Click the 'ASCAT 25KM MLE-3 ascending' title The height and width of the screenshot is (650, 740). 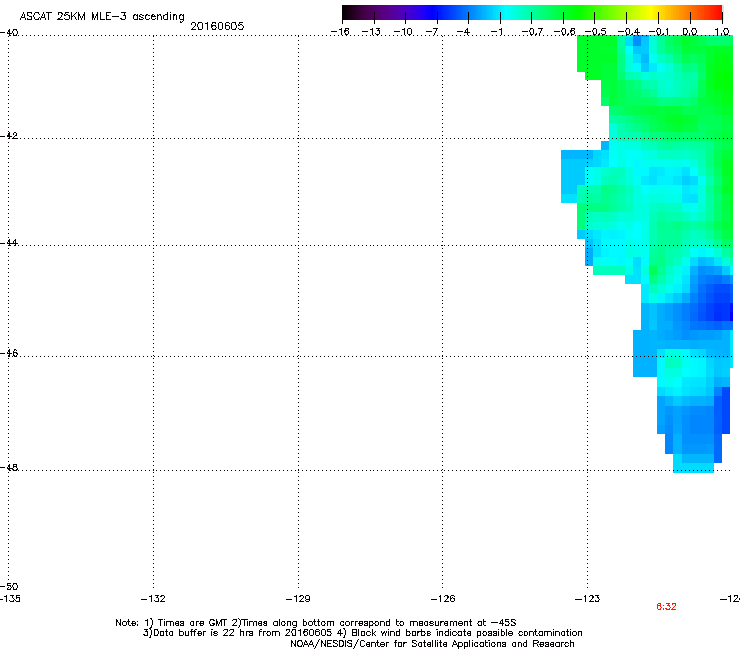point(102,17)
